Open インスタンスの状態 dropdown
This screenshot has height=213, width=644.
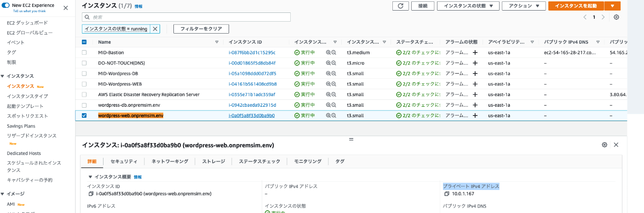(468, 6)
